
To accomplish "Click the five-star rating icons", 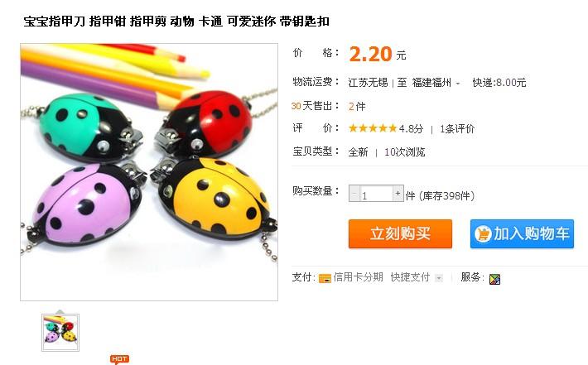I will (x=373, y=128).
